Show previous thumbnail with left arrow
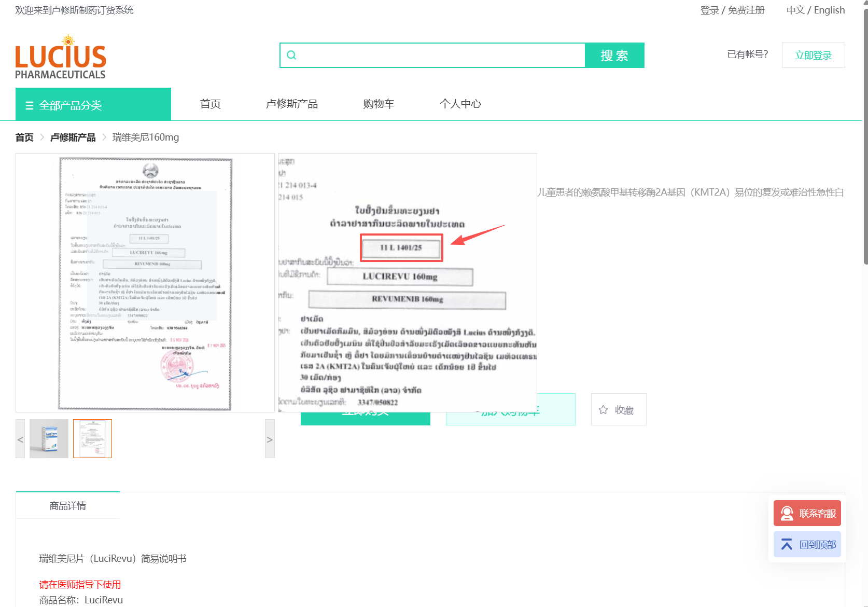The height and width of the screenshot is (607, 868). click(20, 439)
